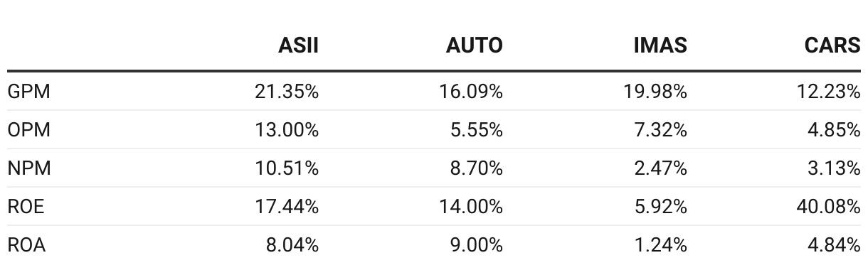
Task: Select the GPM row label
Action: point(28,92)
